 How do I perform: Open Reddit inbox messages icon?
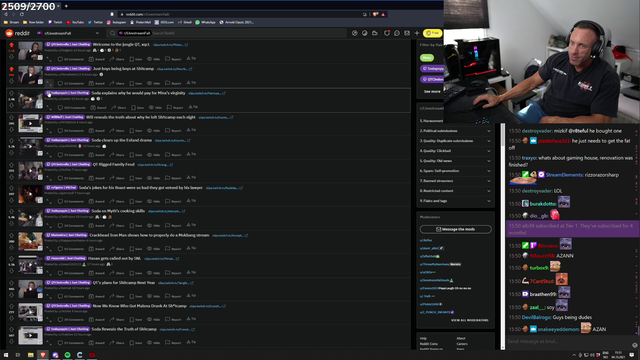coord(407,33)
